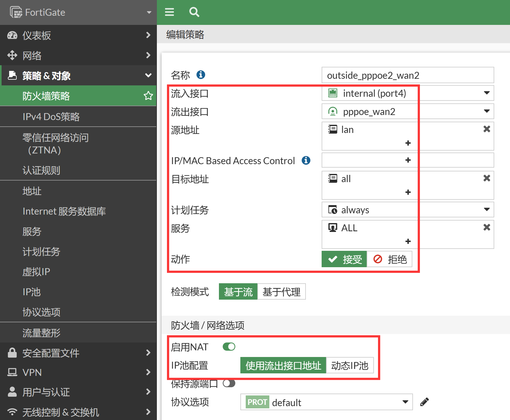Add another destination address with plus icon

(x=408, y=192)
